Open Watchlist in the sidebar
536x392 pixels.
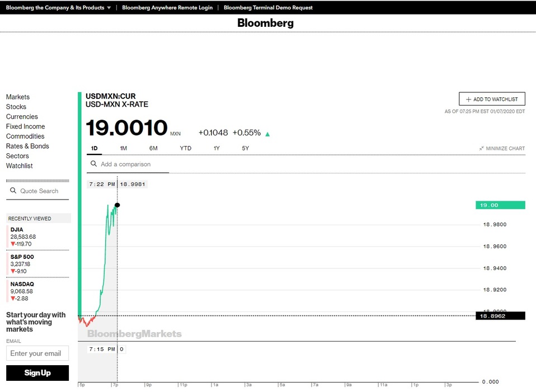20,166
